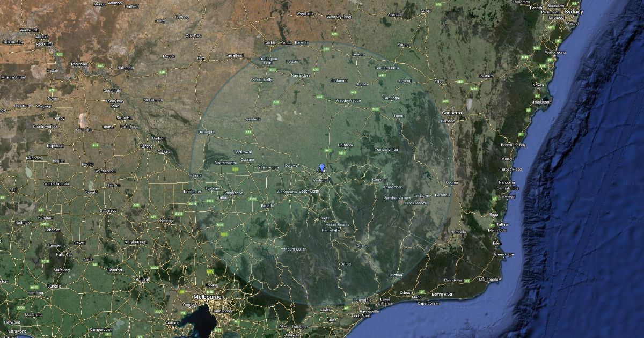The height and width of the screenshot is (338, 644).
Task: Click the 'Horsham' map label
Action: pyautogui.click(x=45, y=217)
